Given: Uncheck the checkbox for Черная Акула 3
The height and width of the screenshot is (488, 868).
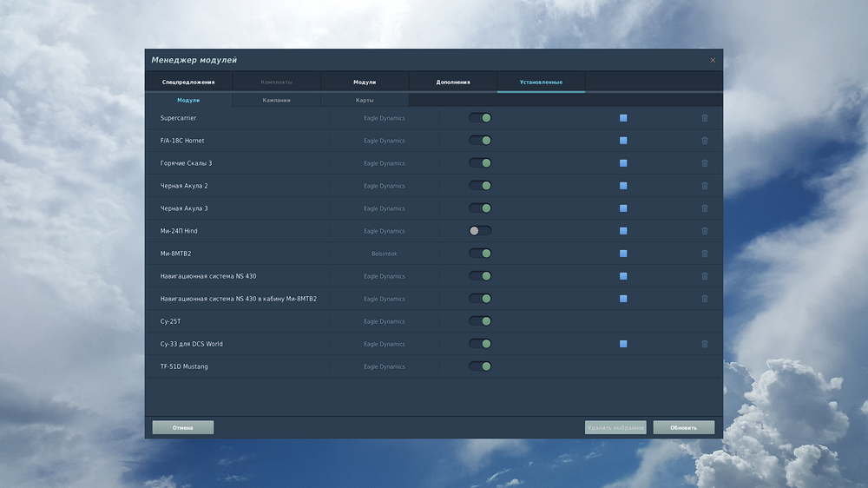Looking at the screenshot, I should pos(623,208).
